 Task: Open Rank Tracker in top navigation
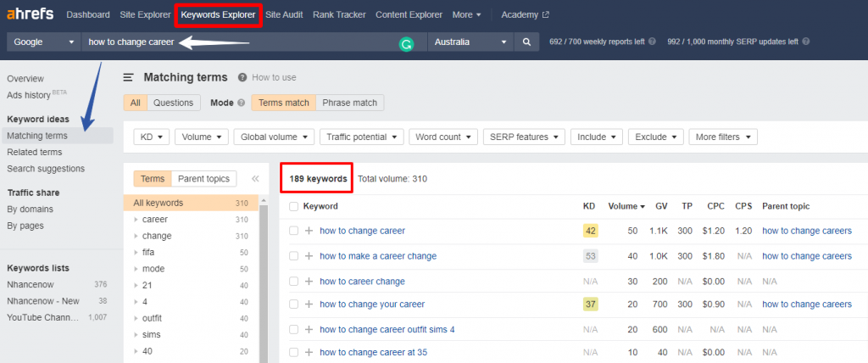point(339,15)
